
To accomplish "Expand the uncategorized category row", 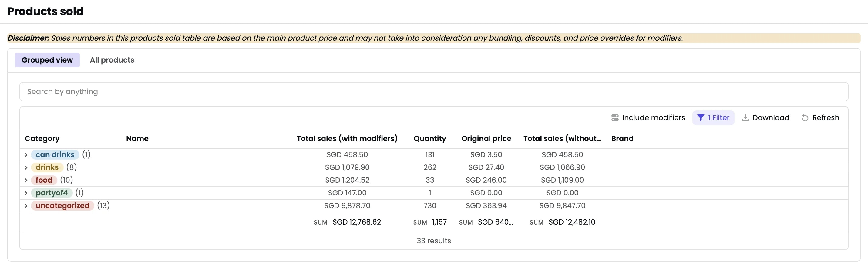I will pos(26,205).
